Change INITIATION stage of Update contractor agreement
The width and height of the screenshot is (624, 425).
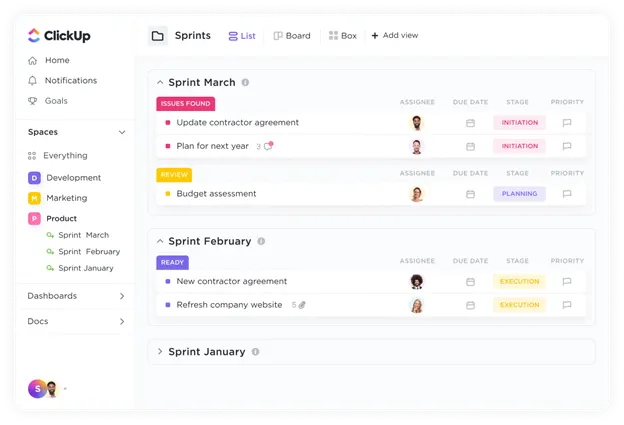pyautogui.click(x=520, y=123)
